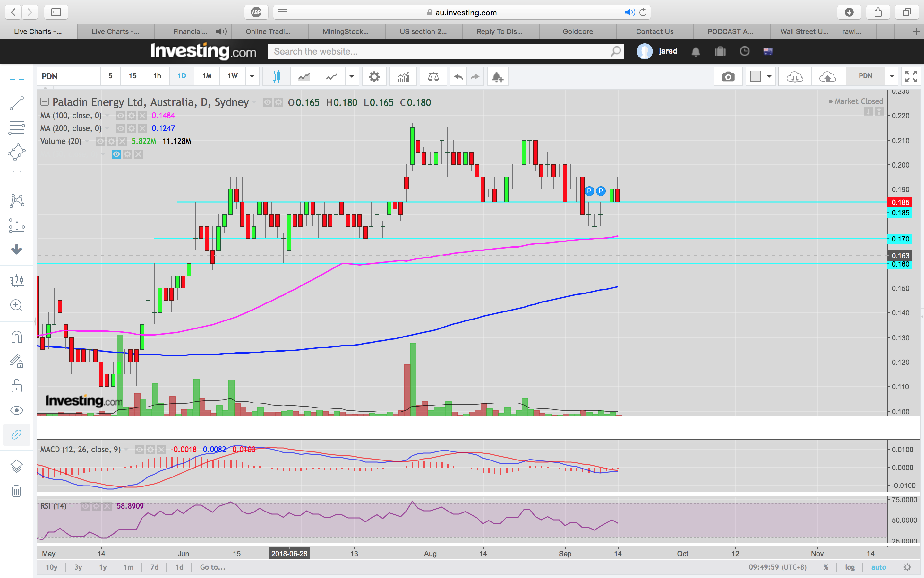Toggle stay in drawing mode pencil
Screen dimensions: 924x578
click(17, 361)
